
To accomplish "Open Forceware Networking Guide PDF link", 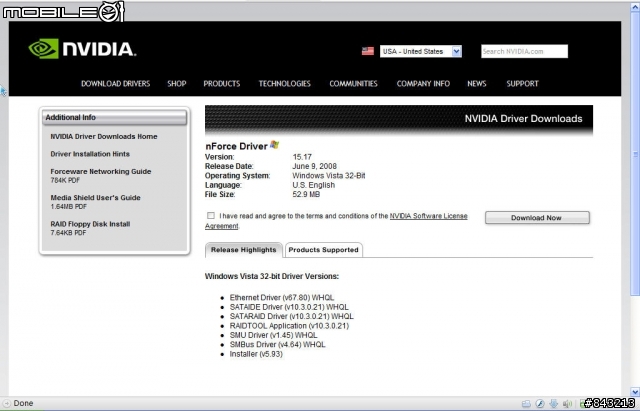I will [x=101, y=171].
